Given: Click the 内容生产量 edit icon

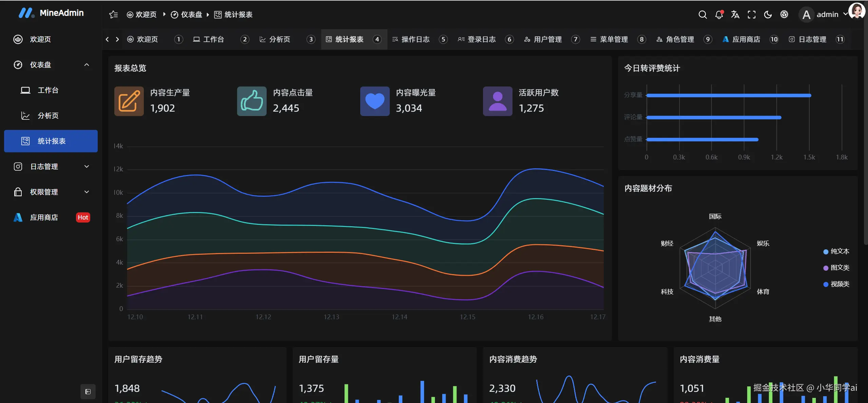Looking at the screenshot, I should [x=129, y=101].
